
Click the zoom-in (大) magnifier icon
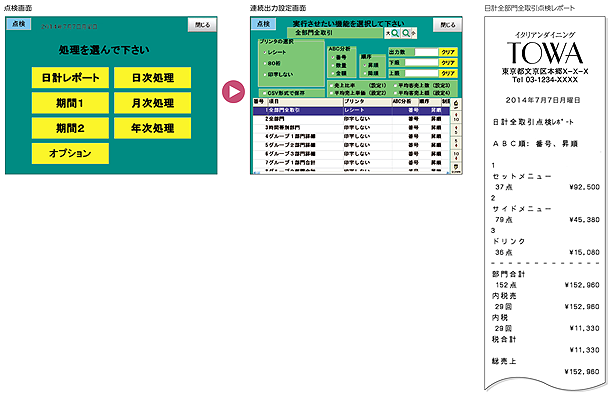click(395, 33)
